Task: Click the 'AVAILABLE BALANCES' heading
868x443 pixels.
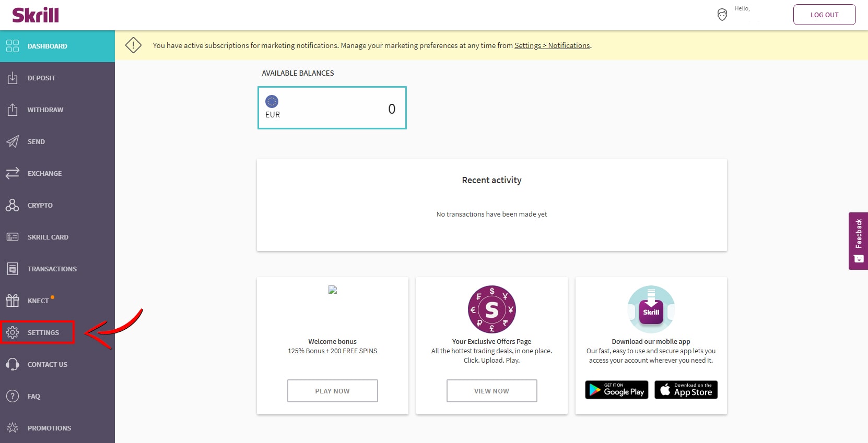Action: coord(298,73)
